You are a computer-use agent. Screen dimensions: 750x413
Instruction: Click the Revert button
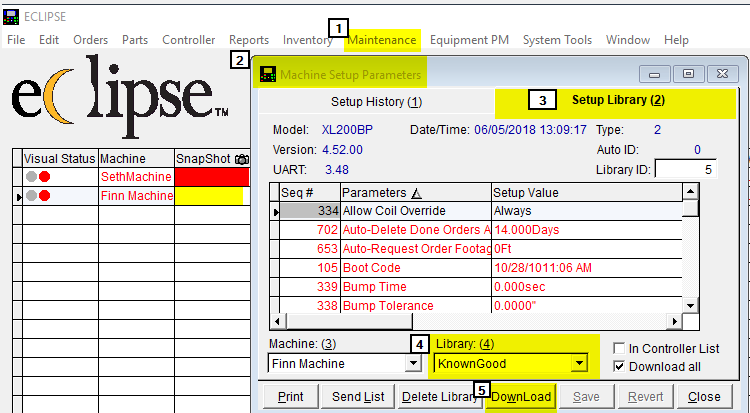point(645,397)
